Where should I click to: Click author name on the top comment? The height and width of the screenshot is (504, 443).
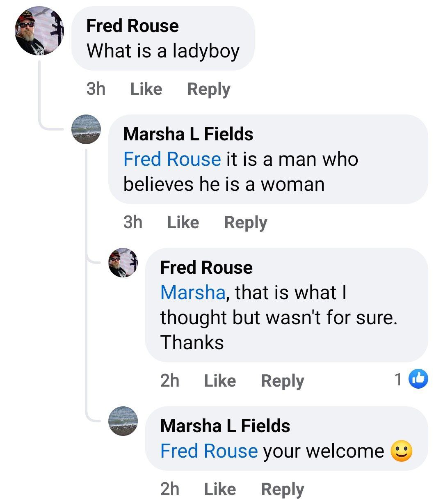132,26
